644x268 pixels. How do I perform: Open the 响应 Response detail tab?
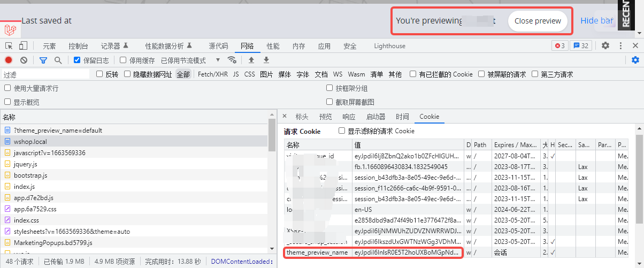tap(349, 117)
